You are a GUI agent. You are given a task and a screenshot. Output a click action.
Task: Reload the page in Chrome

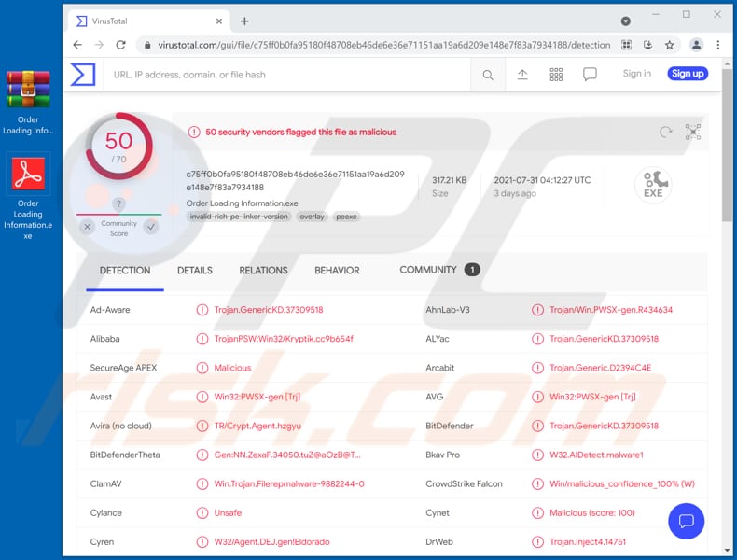point(120,45)
